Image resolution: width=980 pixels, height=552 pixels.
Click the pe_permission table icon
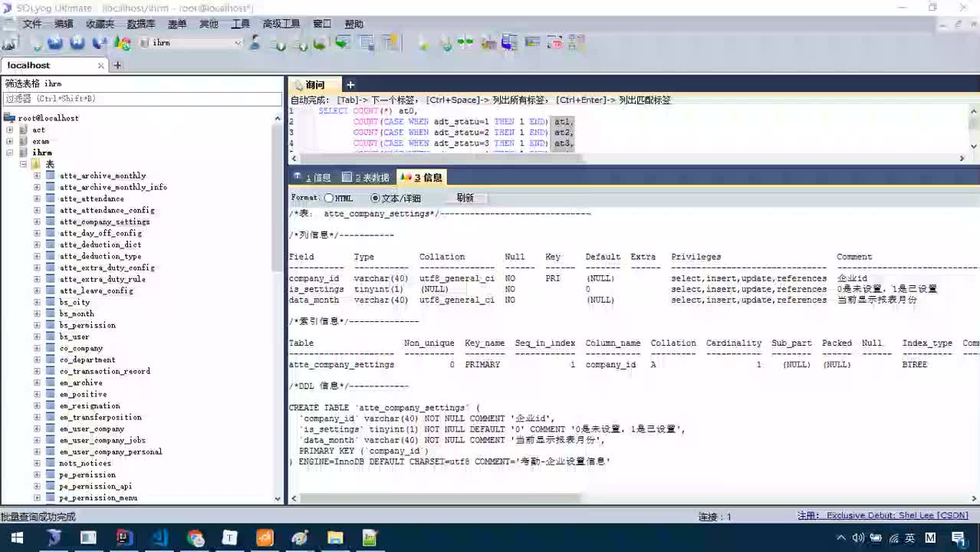click(50, 475)
